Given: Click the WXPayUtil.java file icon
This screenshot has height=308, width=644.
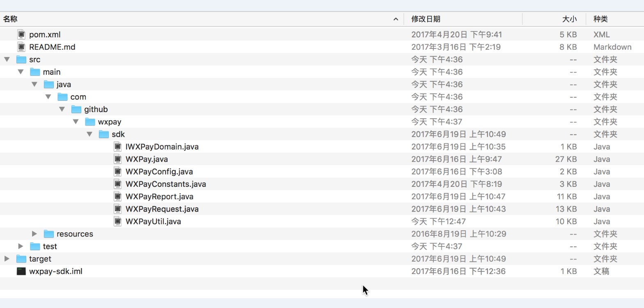Looking at the screenshot, I should (118, 221).
